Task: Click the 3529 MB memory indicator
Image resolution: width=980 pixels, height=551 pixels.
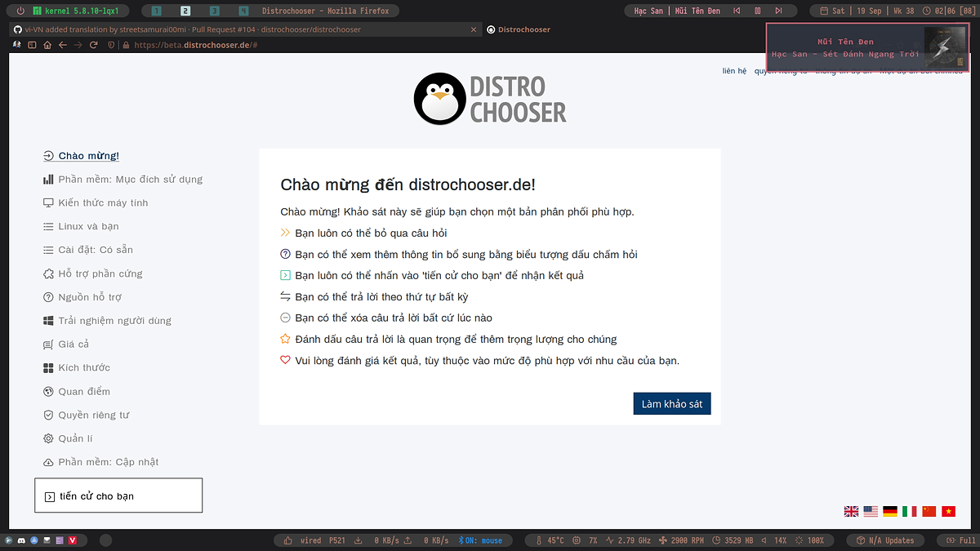Action: pos(732,540)
